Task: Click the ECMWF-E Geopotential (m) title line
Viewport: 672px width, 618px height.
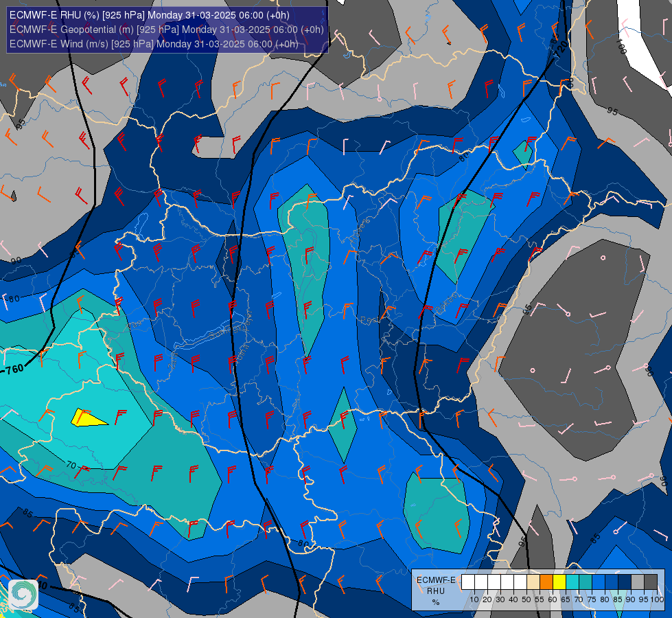Action: coord(166,30)
